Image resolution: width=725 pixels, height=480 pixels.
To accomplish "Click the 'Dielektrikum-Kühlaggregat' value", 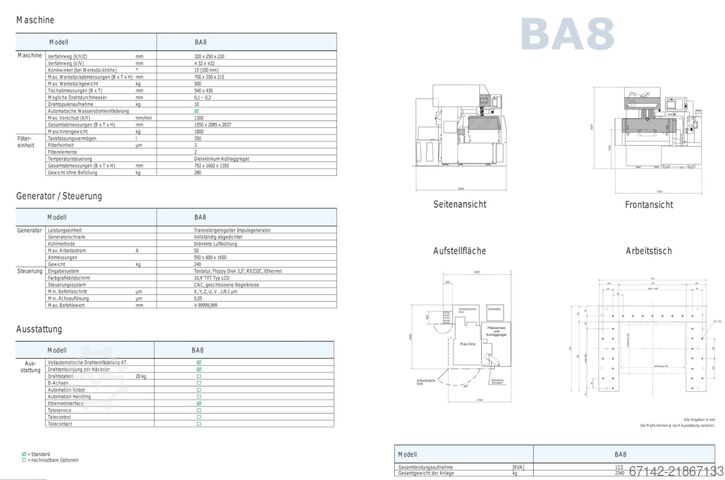I will pyautogui.click(x=221, y=159).
